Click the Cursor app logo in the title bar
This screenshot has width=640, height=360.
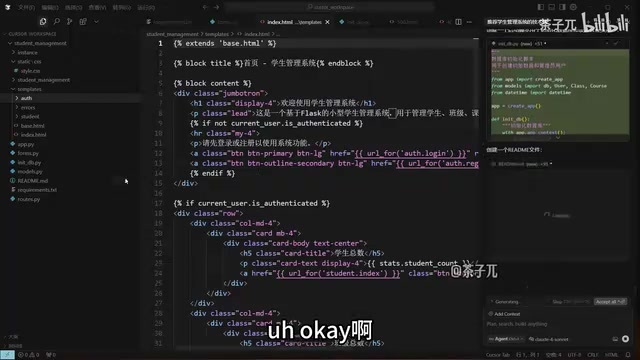[x=7, y=7]
